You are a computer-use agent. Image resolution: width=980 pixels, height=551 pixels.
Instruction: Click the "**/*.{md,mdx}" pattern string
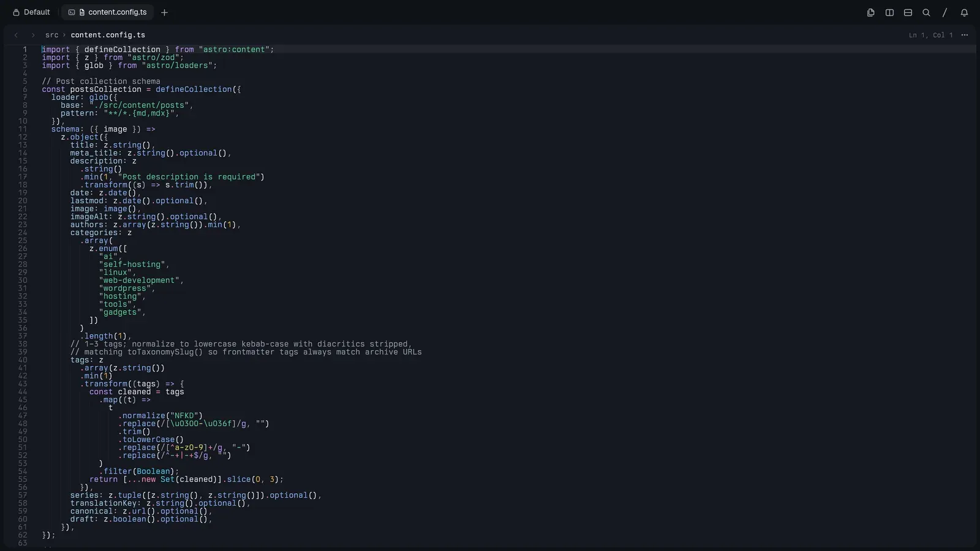139,113
